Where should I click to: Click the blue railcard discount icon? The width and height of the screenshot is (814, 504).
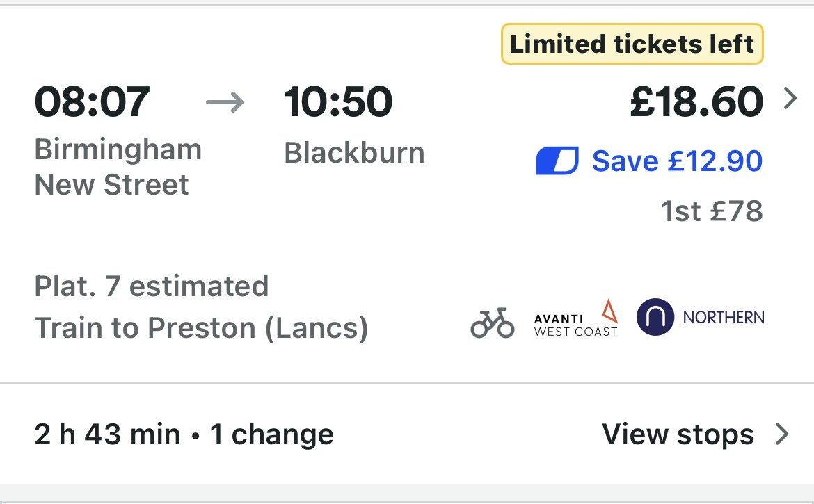[557, 161]
